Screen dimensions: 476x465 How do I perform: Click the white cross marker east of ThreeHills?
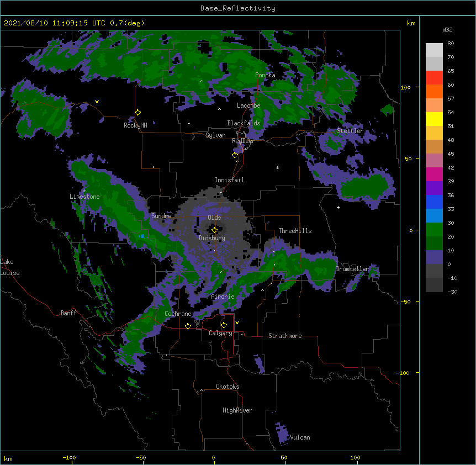[338, 207]
